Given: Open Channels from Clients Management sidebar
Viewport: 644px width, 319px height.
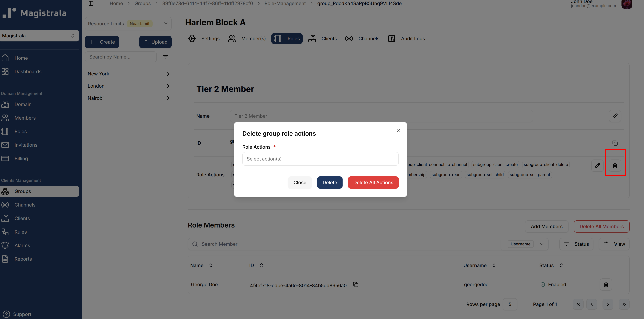Looking at the screenshot, I should (25, 205).
